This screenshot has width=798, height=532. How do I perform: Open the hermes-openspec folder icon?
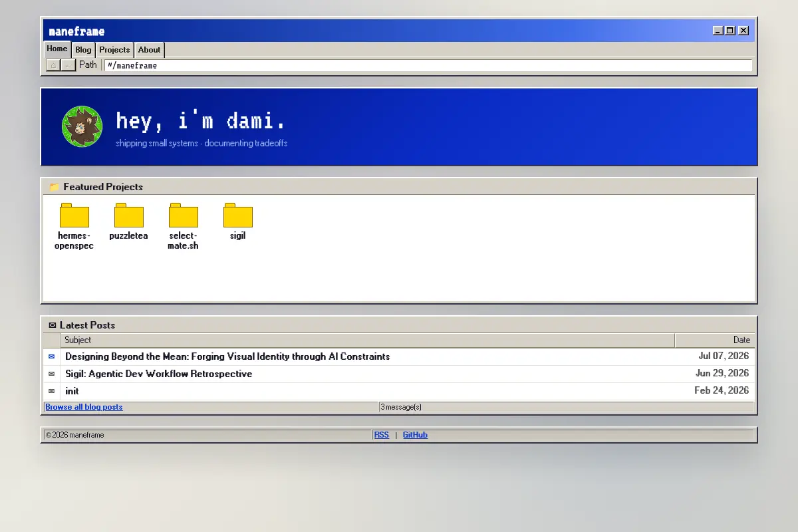pos(74,215)
